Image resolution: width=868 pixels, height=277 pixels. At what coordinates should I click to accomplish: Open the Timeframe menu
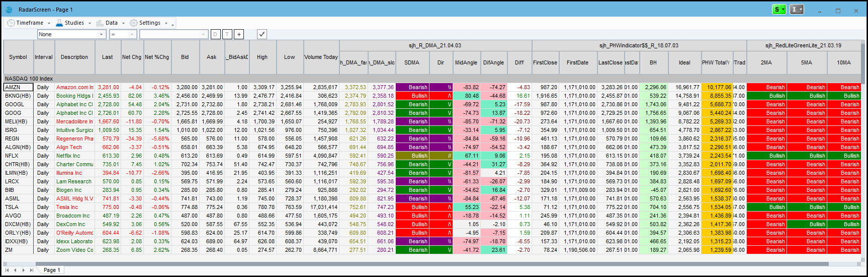(29, 23)
